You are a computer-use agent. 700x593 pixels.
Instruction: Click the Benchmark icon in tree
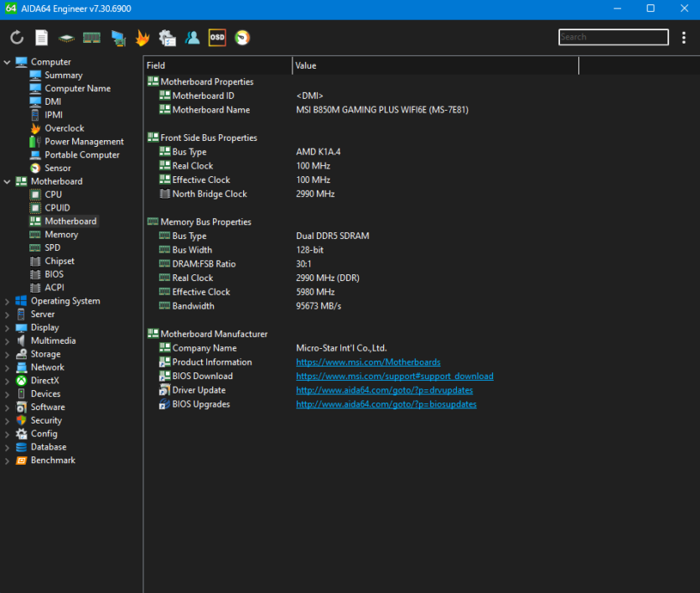coord(21,460)
